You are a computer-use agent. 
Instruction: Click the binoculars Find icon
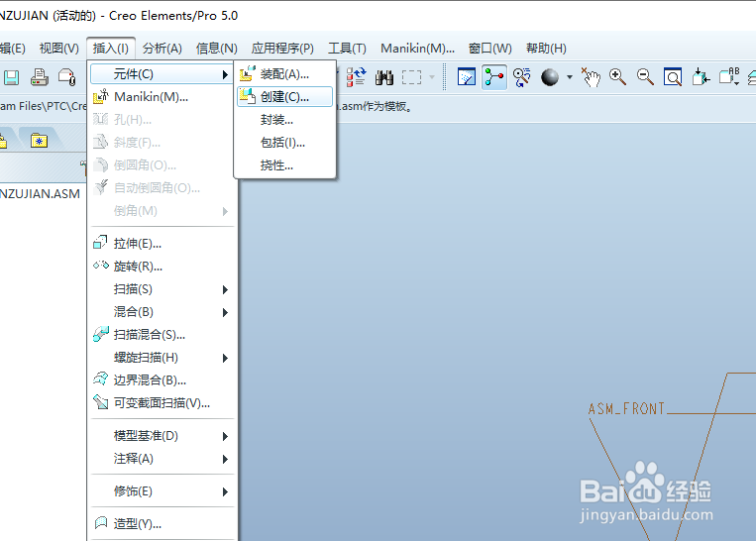coord(384,77)
